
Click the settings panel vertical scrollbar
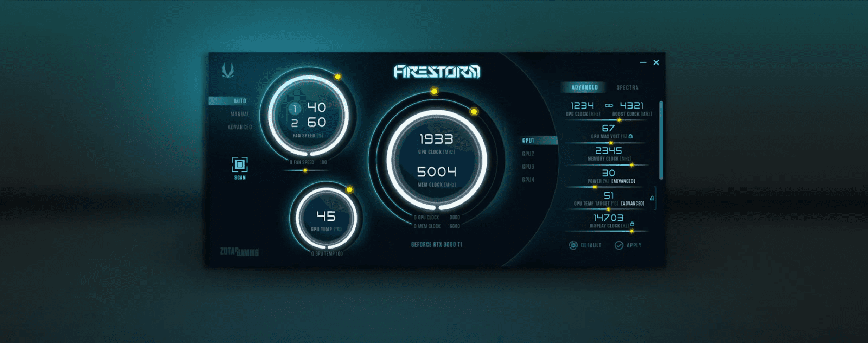[x=661, y=140]
